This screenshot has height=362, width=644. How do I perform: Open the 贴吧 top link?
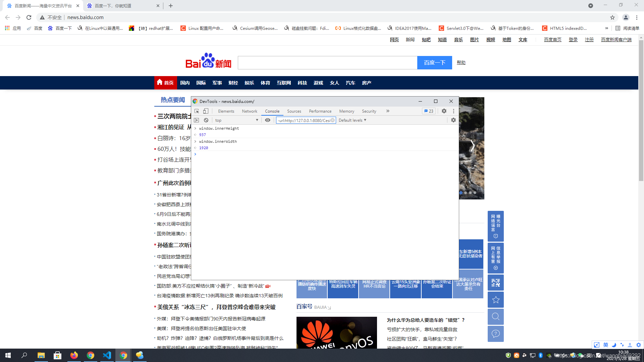pos(426,40)
